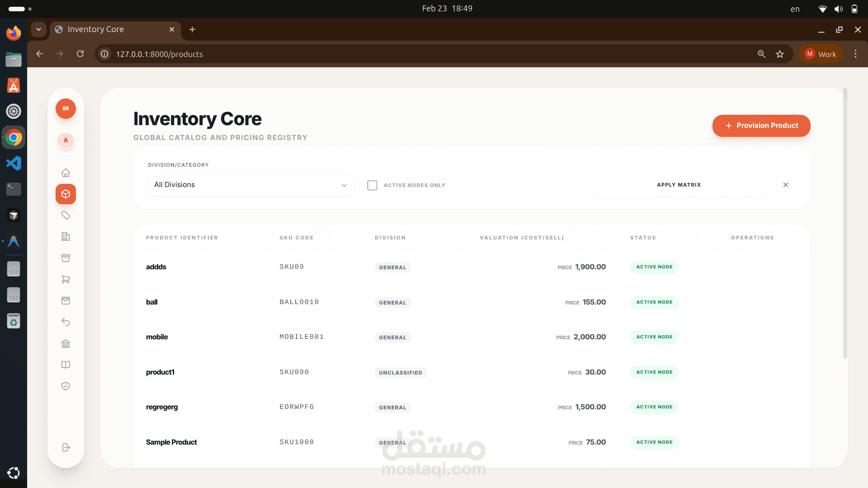Viewport: 868px width, 488px height.
Task: Open the undo/returns arrow sidebar icon
Action: point(66,322)
